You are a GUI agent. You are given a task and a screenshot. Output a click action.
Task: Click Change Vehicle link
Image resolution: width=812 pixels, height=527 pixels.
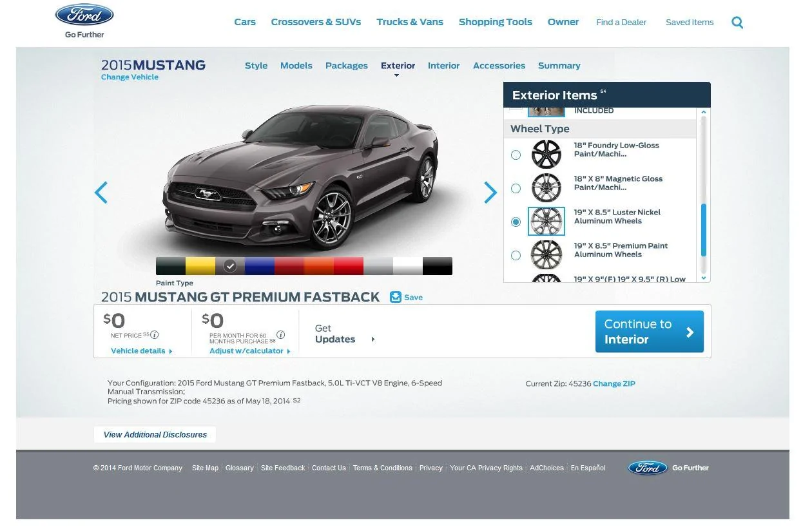[130, 77]
